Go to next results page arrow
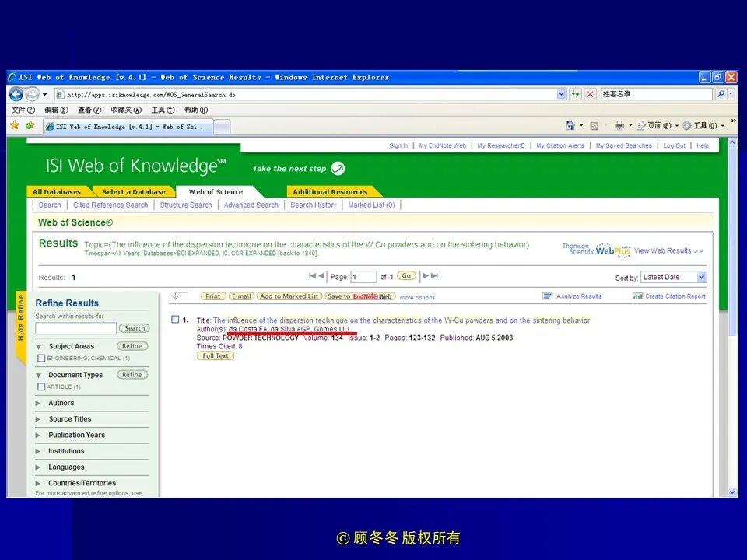Viewport: 747px width, 560px height. (426, 275)
